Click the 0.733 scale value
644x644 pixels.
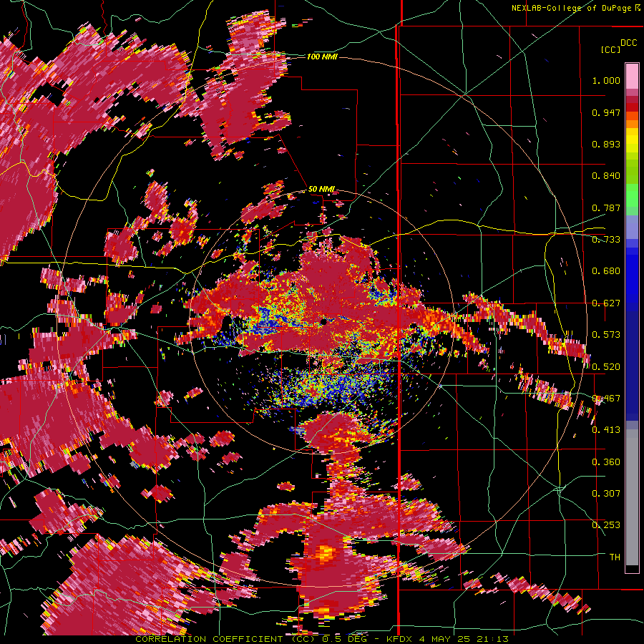click(606, 240)
